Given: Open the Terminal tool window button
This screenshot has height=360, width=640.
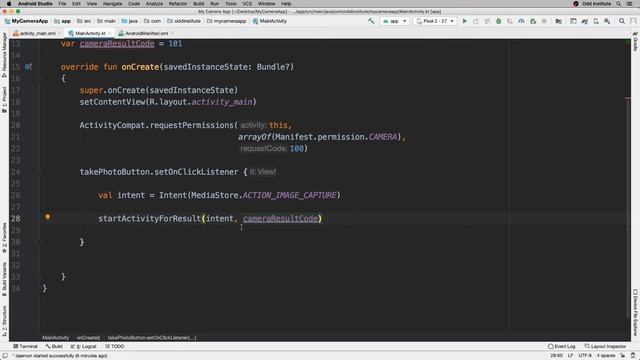Looking at the screenshot, I should [x=25, y=346].
